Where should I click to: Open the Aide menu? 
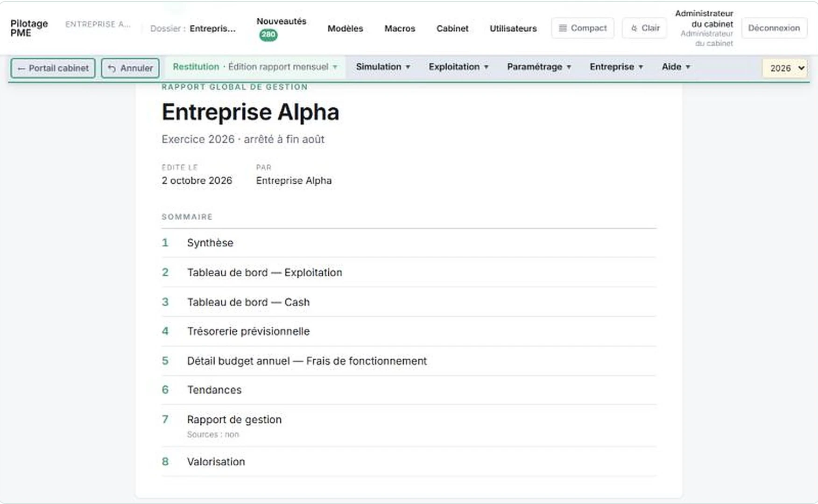point(676,67)
